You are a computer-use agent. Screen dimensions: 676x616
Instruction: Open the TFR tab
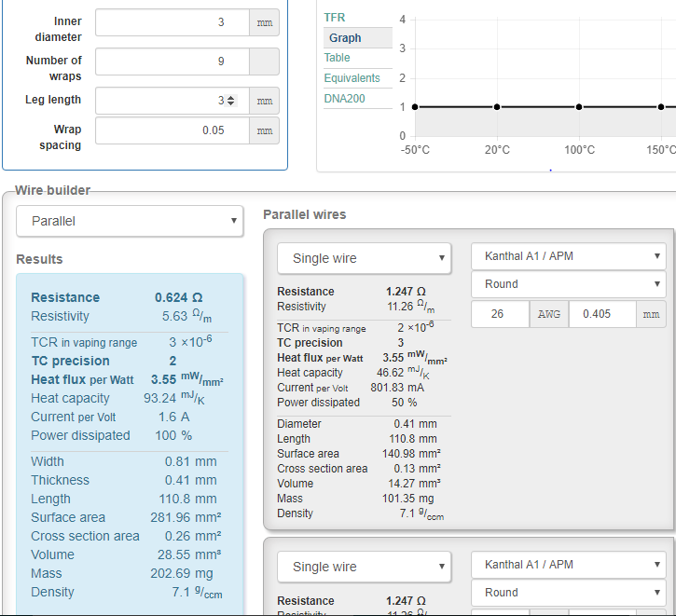335,18
